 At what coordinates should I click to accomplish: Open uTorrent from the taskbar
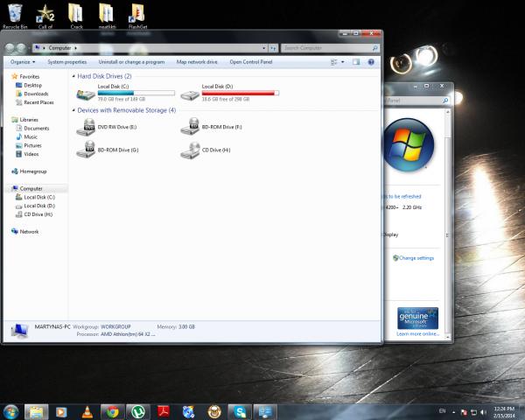[x=136, y=411]
